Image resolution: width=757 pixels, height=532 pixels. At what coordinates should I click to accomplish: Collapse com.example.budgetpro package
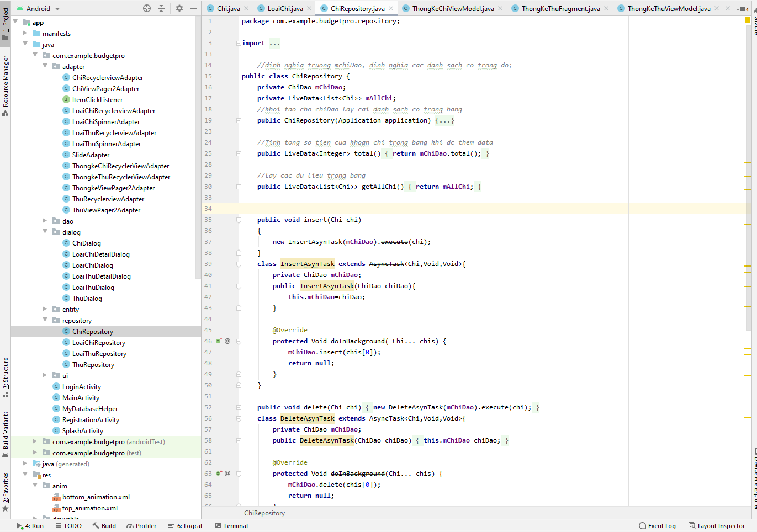tap(35, 55)
